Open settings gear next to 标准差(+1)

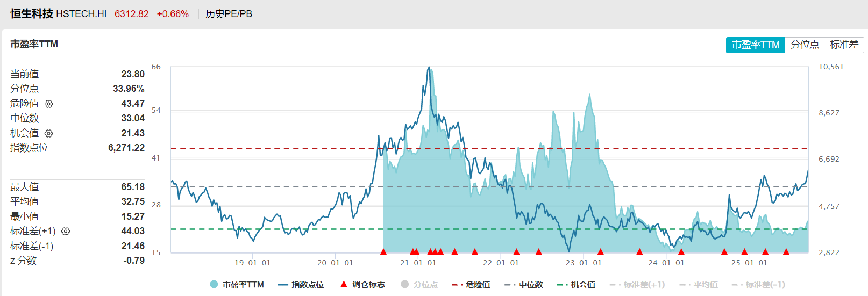click(66, 231)
